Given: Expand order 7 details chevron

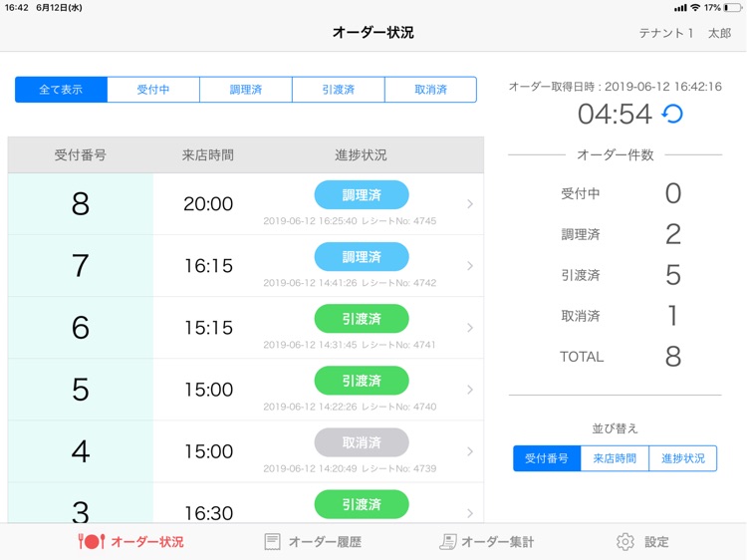Looking at the screenshot, I should (470, 266).
